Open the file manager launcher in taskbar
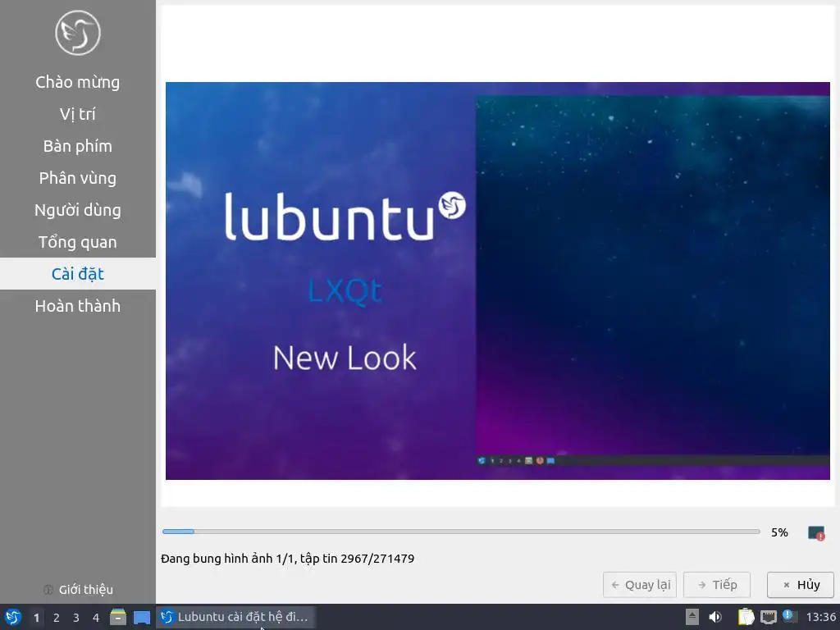 pyautogui.click(x=118, y=617)
